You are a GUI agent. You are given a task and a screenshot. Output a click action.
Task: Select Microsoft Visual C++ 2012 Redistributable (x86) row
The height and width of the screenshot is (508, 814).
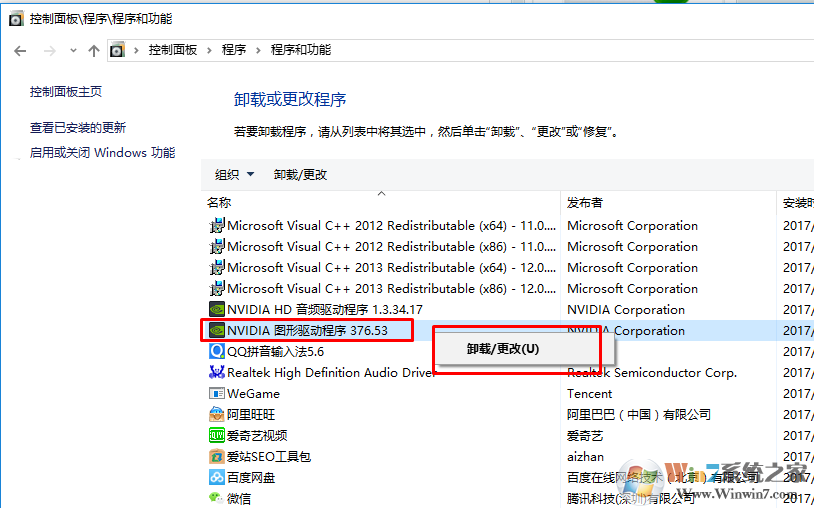point(391,246)
